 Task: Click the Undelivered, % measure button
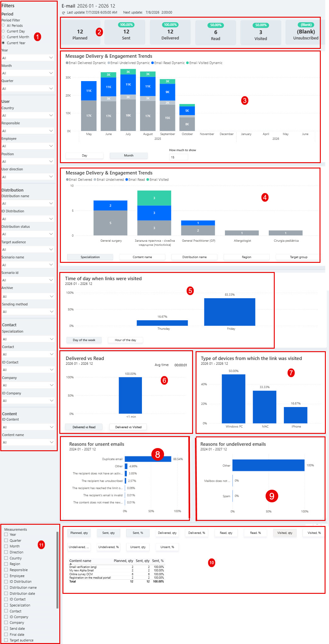point(109,547)
